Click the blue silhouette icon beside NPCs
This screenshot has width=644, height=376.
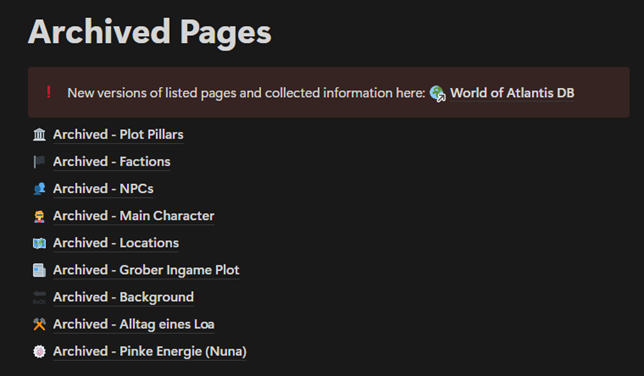39,189
